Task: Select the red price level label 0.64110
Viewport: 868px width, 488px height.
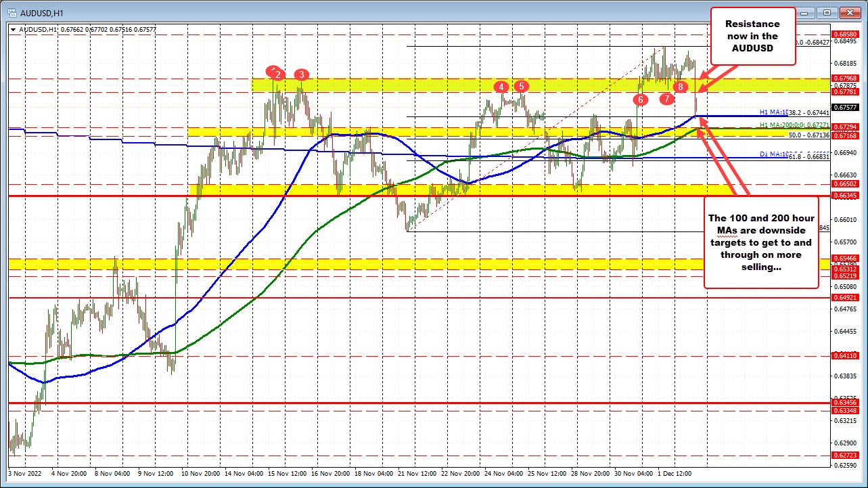Action: (x=846, y=355)
